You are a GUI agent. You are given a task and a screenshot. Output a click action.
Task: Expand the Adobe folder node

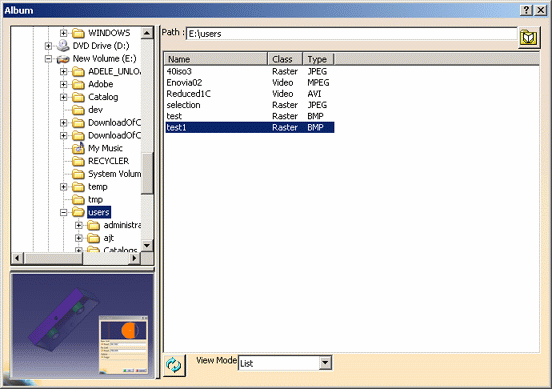(x=63, y=84)
